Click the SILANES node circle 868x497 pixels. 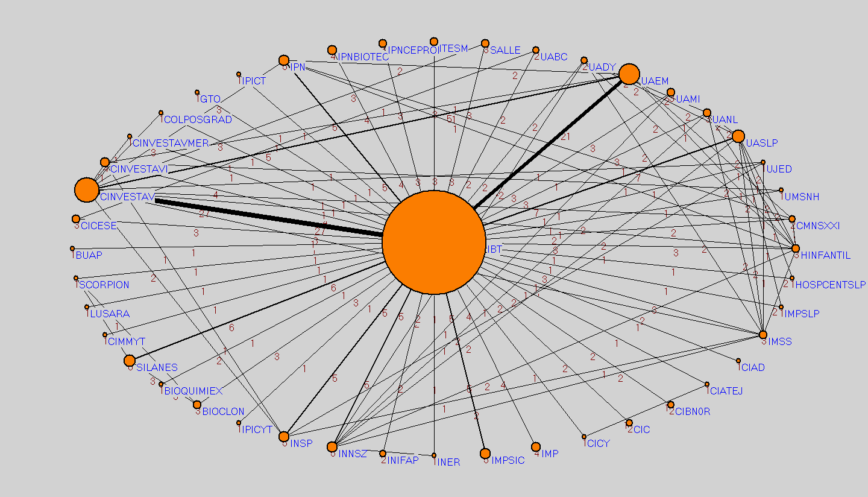click(x=130, y=361)
